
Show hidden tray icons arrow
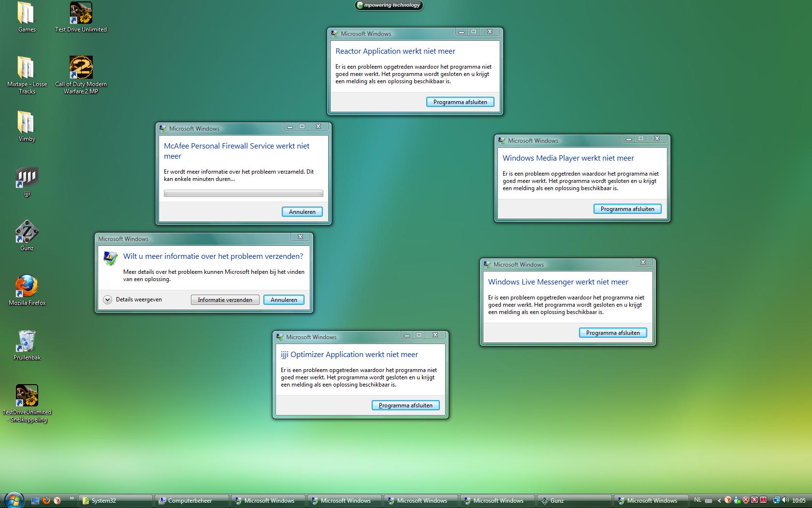coord(719,501)
